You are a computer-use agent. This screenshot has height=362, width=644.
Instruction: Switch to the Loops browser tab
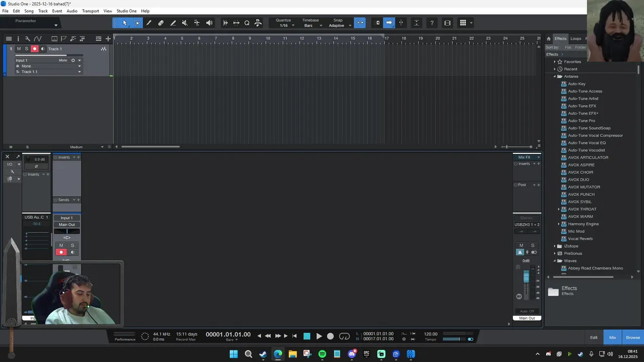[x=576, y=39]
